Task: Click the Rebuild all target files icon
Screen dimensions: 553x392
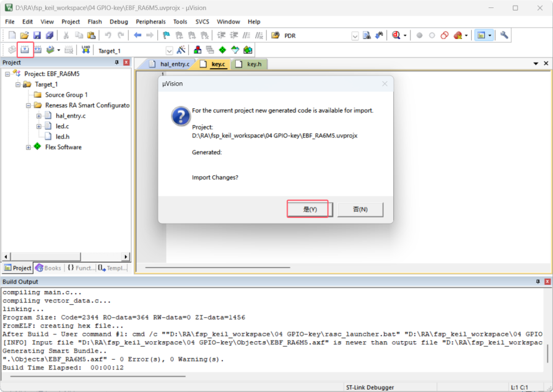Action: coord(38,50)
